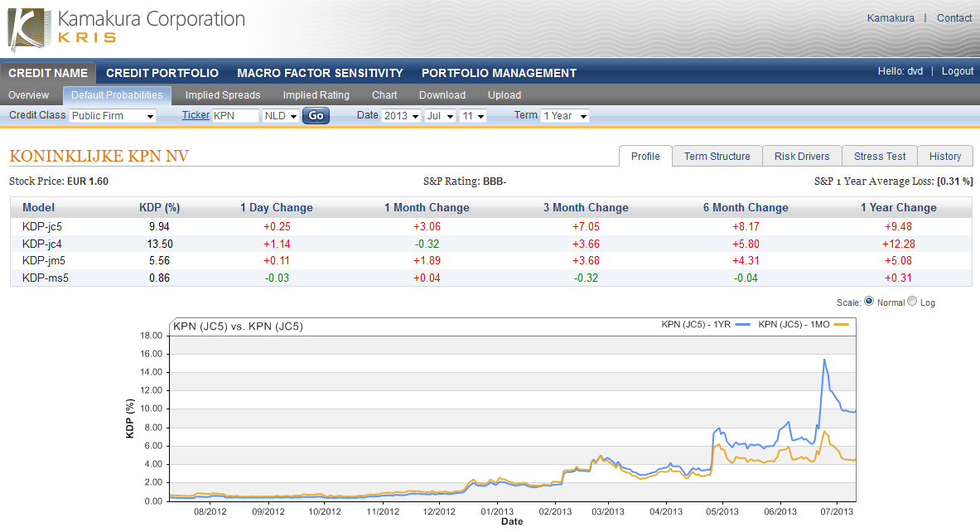The height and width of the screenshot is (532, 980).
Task: Open the Chart sub-tab
Action: tap(384, 95)
